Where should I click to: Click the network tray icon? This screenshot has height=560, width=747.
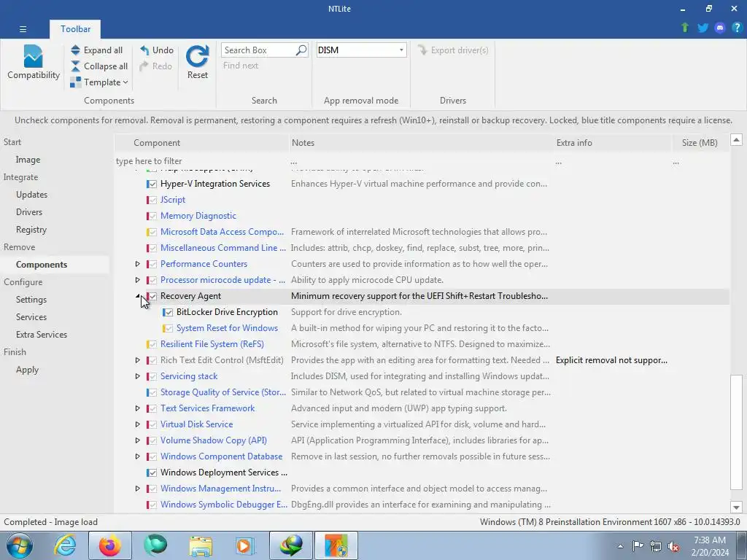click(x=656, y=546)
